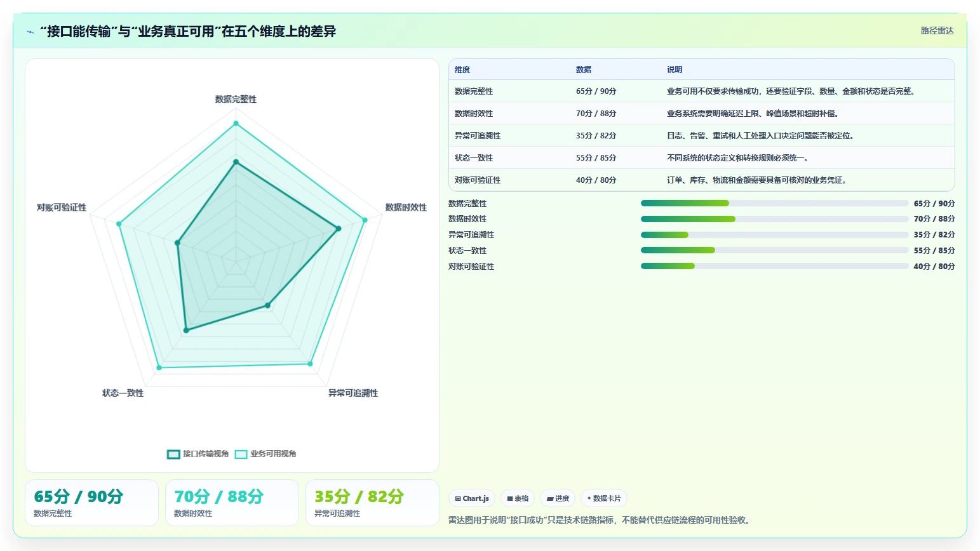
Task: Click the 数据完整性 axis label on the radar
Action: coord(236,99)
